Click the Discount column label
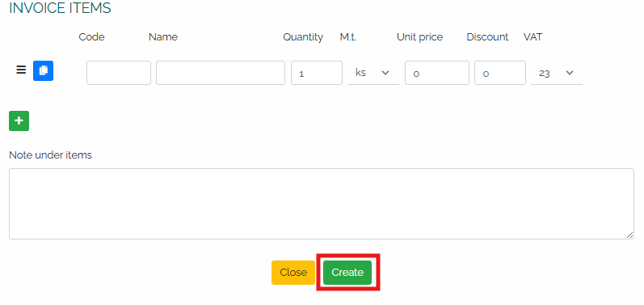 pos(487,37)
